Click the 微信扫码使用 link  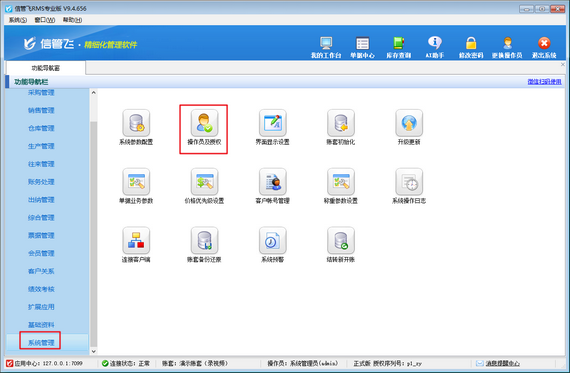544,82
